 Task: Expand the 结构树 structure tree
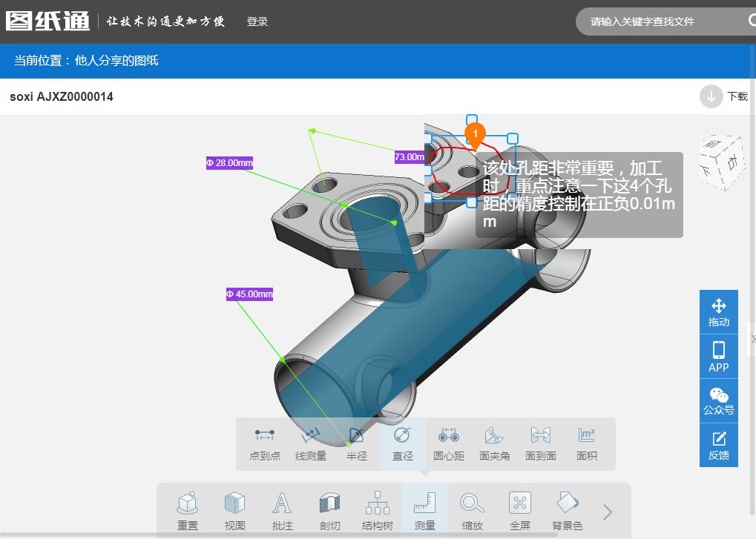(377, 512)
